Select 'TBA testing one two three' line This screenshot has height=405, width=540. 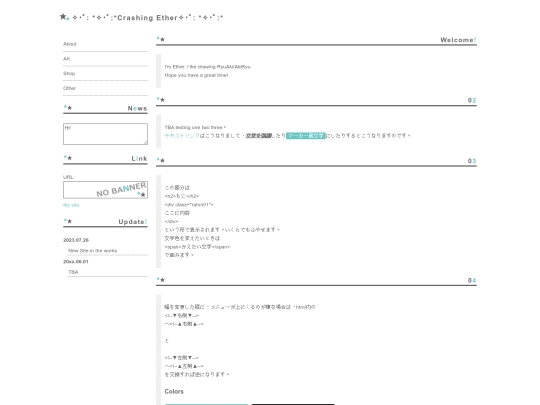click(194, 127)
